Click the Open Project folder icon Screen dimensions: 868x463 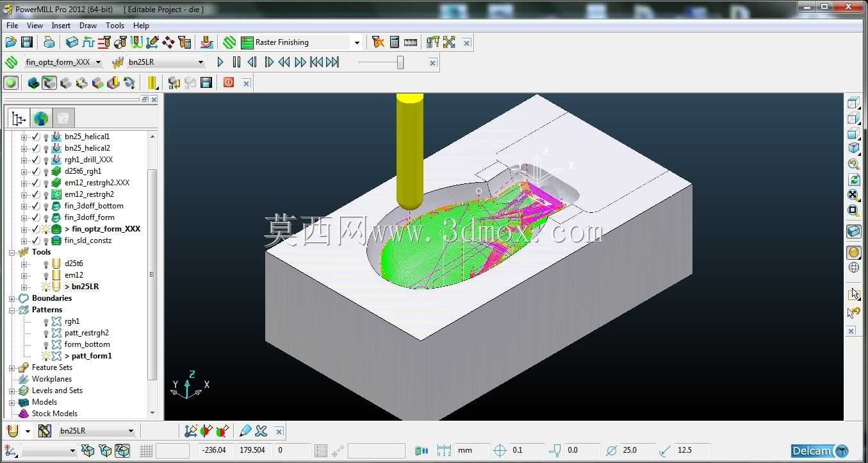(10, 42)
